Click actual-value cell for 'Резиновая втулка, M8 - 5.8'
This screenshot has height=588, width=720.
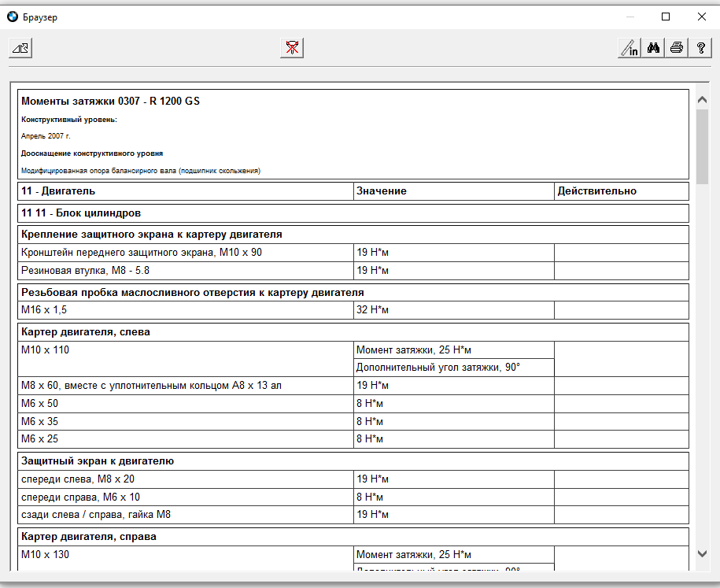621,271
